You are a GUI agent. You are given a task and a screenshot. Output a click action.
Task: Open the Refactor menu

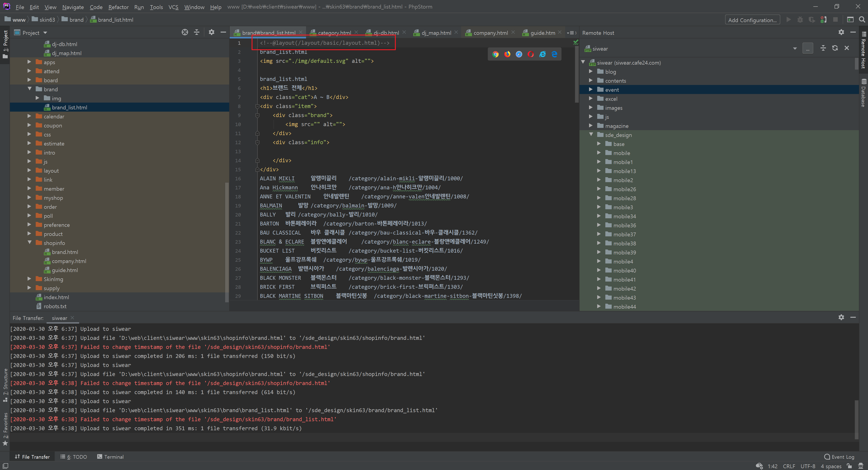point(118,7)
